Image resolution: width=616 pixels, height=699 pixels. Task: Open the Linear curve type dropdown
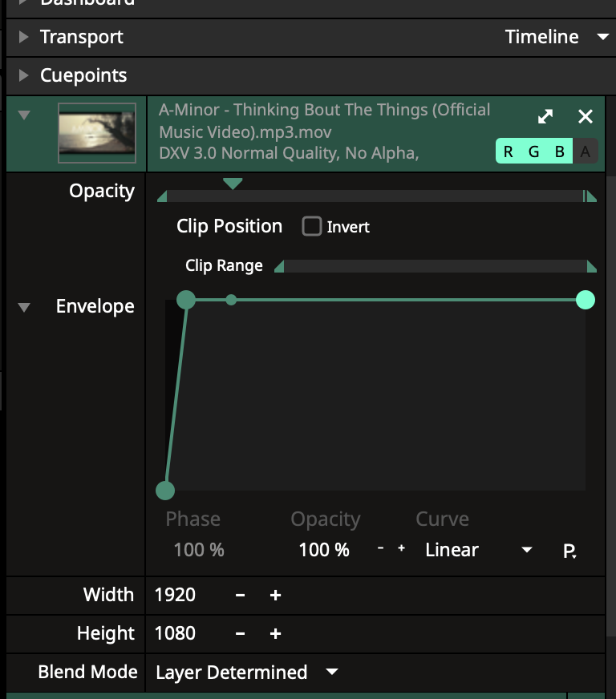526,550
